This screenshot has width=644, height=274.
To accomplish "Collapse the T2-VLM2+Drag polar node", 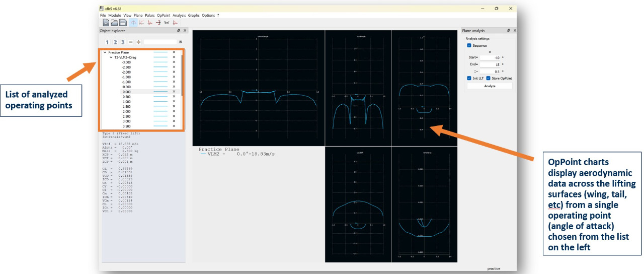I will click(111, 57).
